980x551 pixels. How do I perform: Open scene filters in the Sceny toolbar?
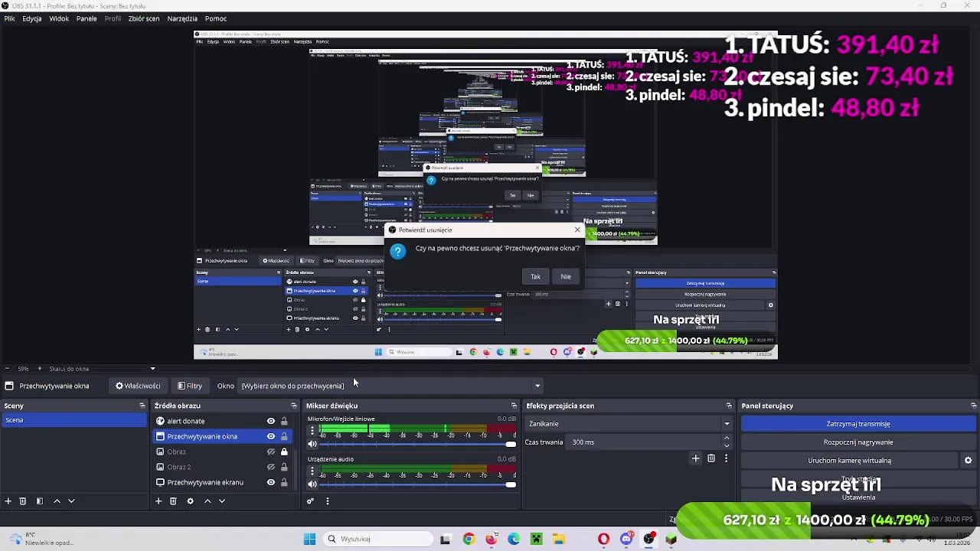[40, 501]
